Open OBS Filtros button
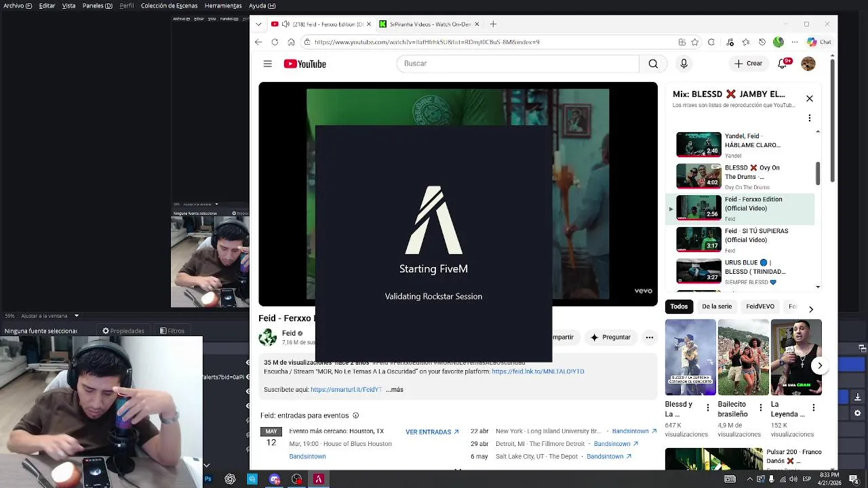This screenshot has height=488, width=868. (172, 331)
